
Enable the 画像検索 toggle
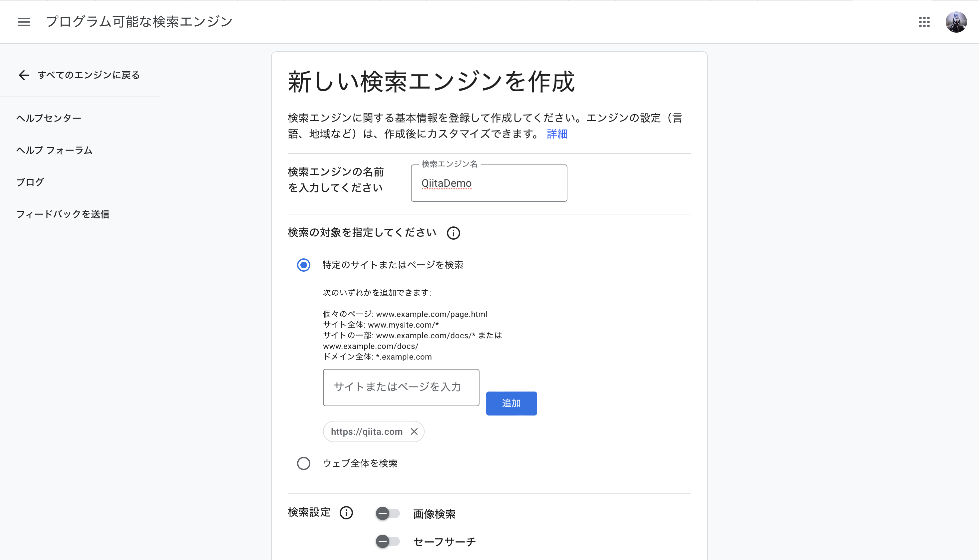tap(388, 513)
